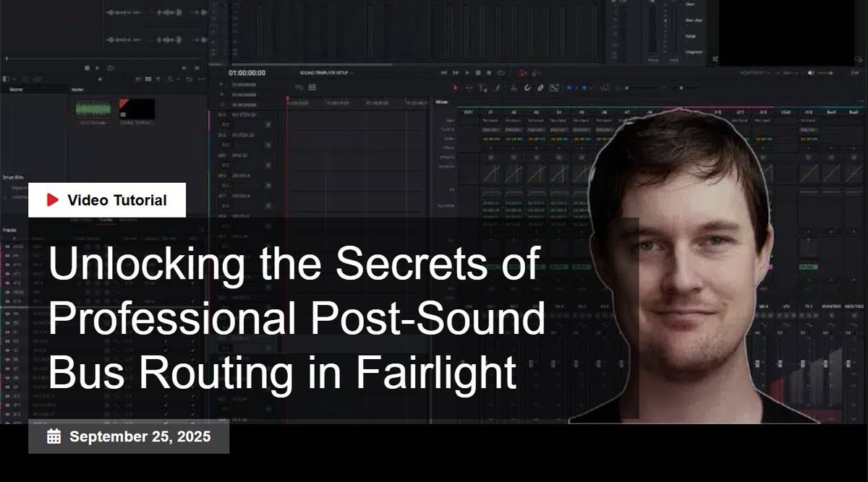Open the media pool thumbnail view icon
This screenshot has width=868, height=482.
[x=148, y=78]
